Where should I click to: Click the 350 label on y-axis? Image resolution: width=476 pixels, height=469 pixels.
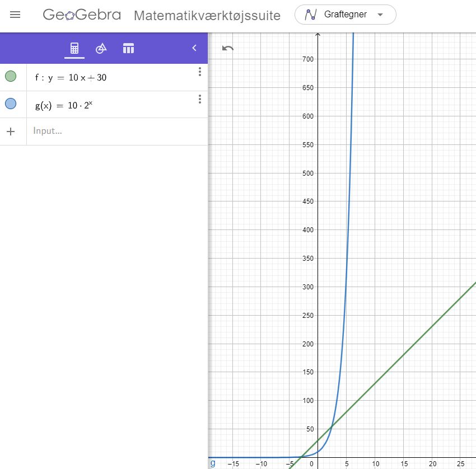pos(307,259)
